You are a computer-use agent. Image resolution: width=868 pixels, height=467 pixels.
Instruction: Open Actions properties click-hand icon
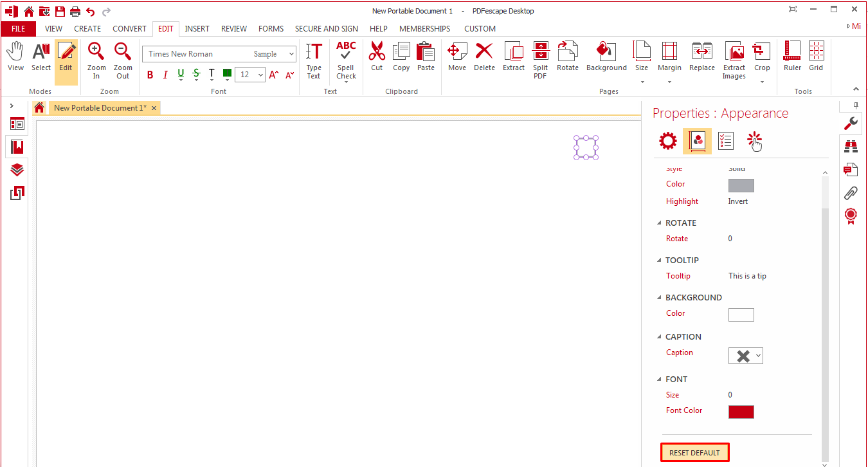(x=754, y=142)
